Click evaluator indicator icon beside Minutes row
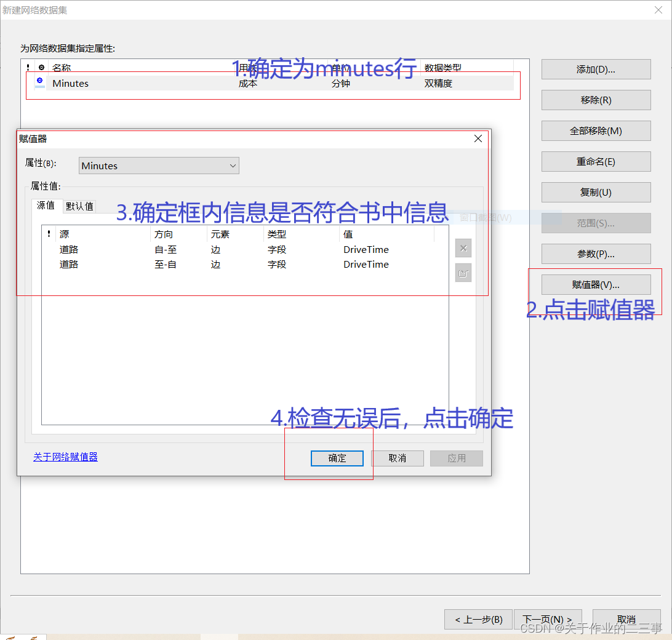Image resolution: width=672 pixels, height=640 pixels. (41, 81)
